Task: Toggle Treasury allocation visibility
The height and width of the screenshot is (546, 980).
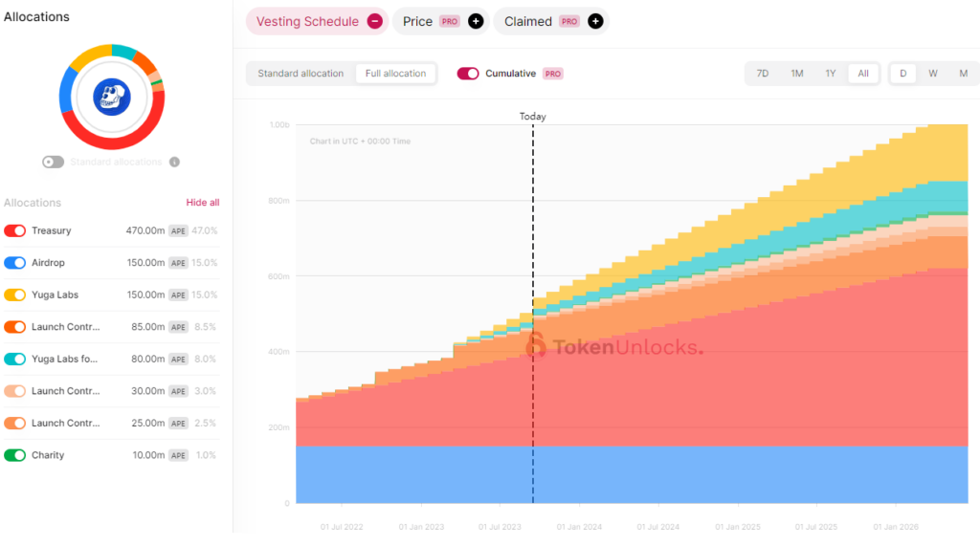Action: [15, 230]
